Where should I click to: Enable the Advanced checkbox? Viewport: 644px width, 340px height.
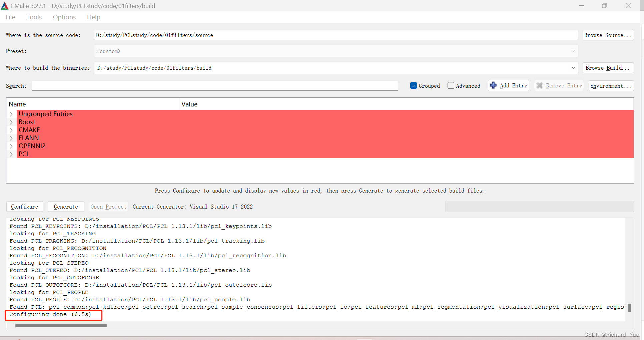coord(451,85)
